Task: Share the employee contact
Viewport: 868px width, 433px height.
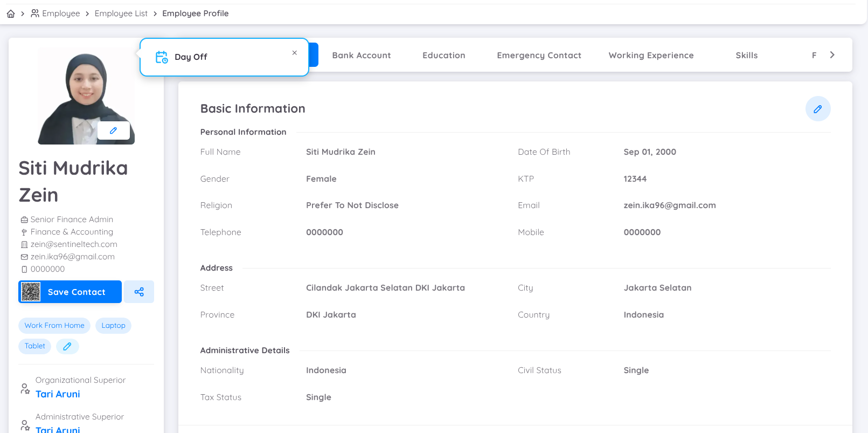Action: tap(139, 292)
